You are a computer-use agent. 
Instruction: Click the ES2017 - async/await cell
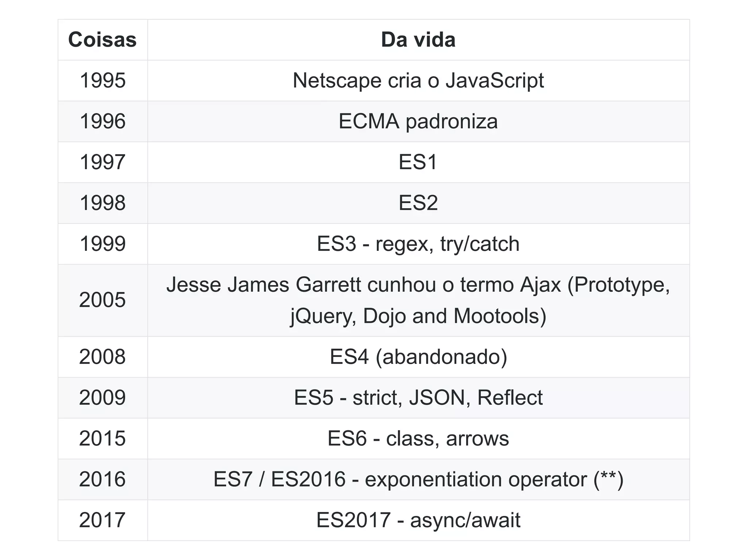(x=418, y=520)
